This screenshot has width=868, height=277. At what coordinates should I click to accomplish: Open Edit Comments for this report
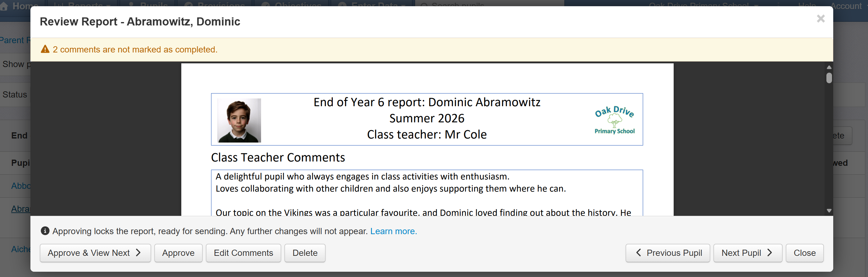(243, 253)
